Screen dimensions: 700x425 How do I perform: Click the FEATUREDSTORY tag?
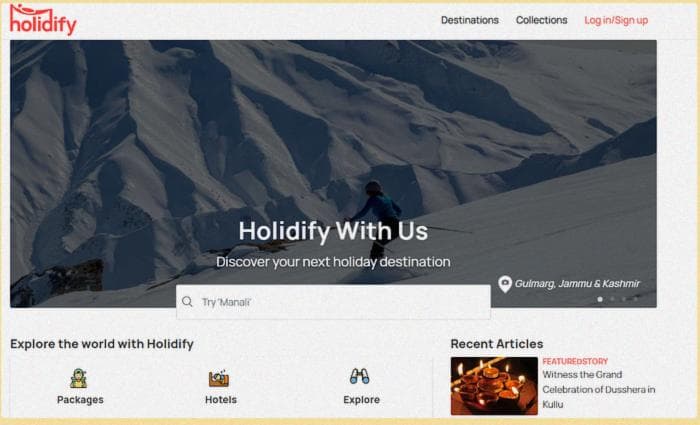[x=575, y=361]
